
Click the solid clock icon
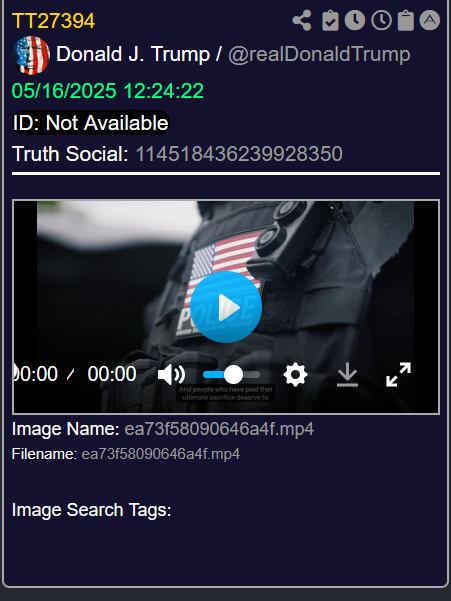tap(355, 20)
